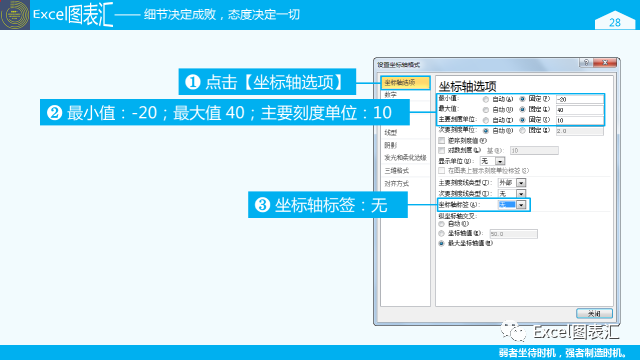Image resolution: width=640 pixels, height=360 pixels.
Task: Click the 关闭 button
Action: click(594, 313)
